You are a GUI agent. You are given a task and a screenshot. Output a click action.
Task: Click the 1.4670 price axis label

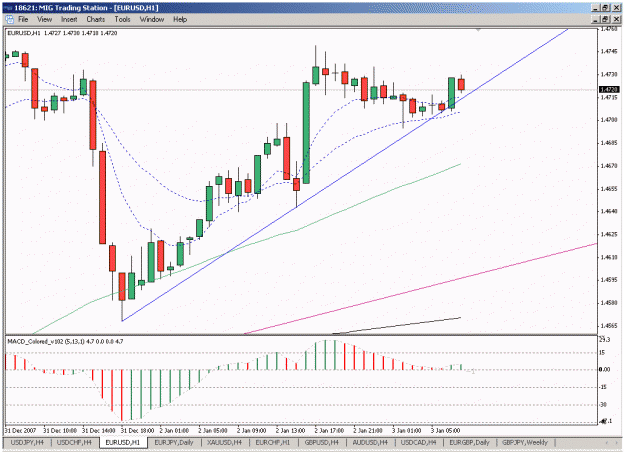pyautogui.click(x=610, y=166)
